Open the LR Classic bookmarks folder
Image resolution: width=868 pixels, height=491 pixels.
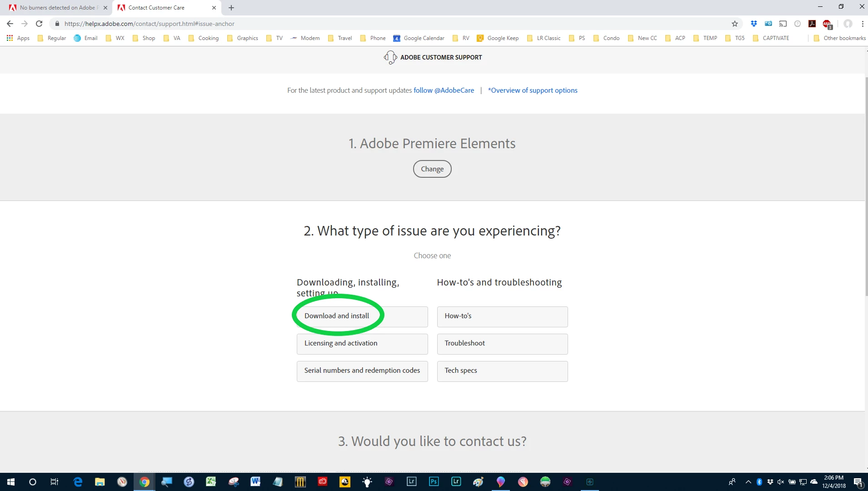(x=544, y=38)
